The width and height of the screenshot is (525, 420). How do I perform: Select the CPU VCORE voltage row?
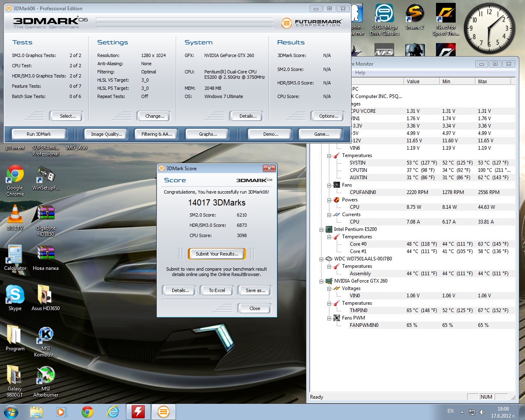(x=431, y=111)
